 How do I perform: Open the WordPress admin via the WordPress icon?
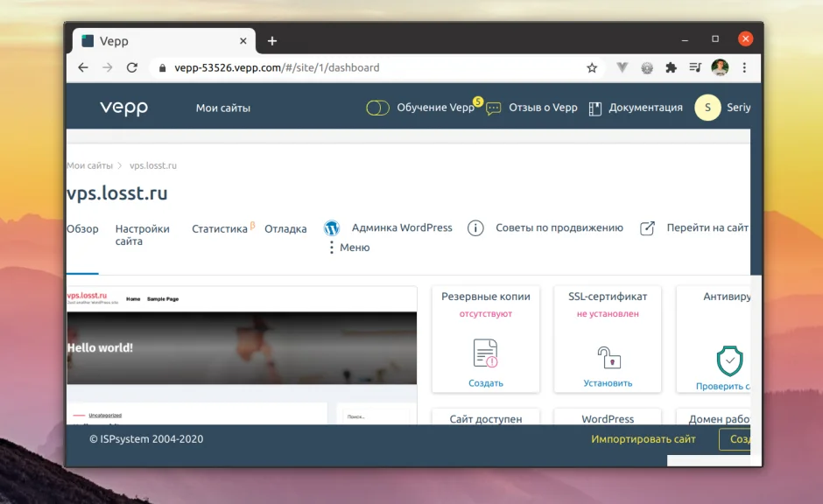coord(331,227)
